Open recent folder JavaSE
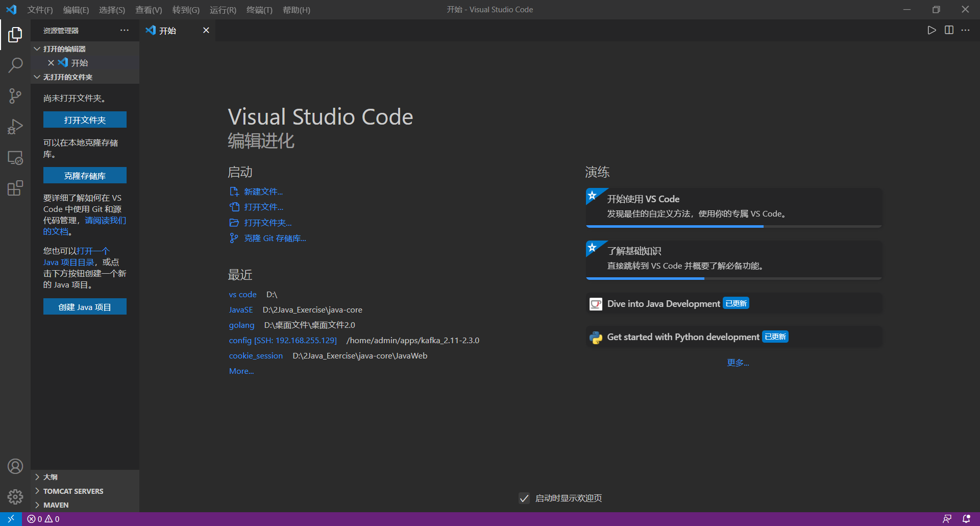 (241, 310)
